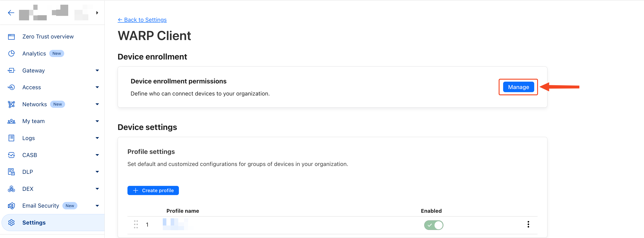Click the back arrow at top left
Screen dimensions: 644x238
pos(11,13)
